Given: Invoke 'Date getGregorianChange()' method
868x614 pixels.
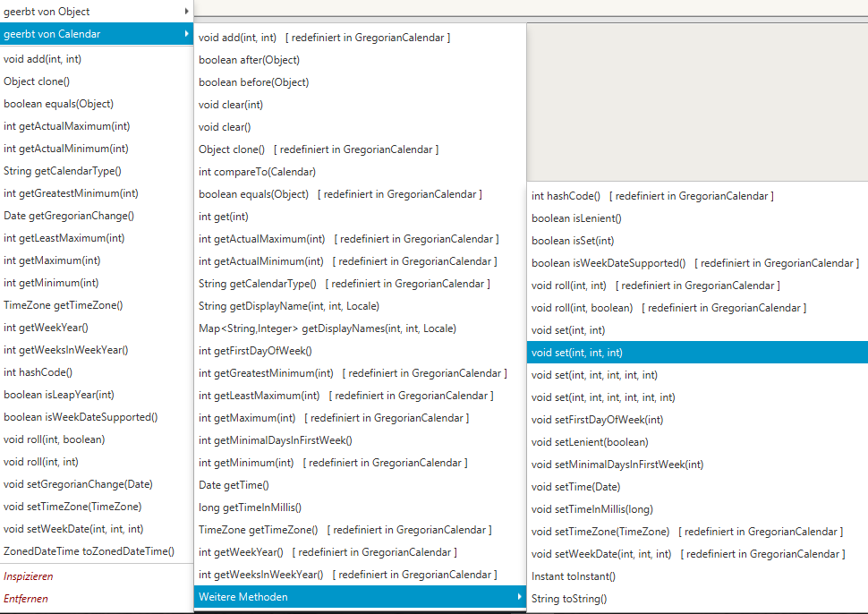Looking at the screenshot, I should click(69, 216).
